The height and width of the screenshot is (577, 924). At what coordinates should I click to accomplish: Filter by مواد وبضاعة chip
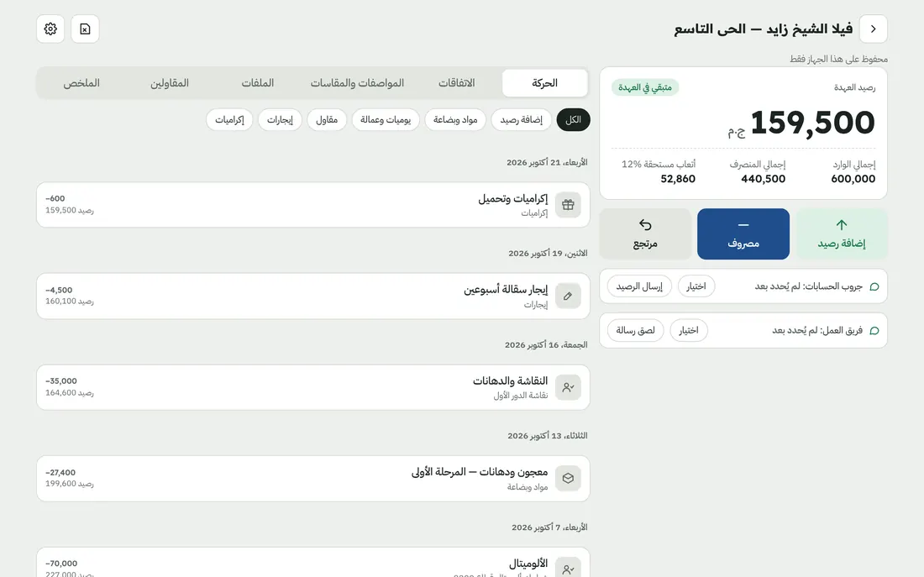pyautogui.click(x=455, y=119)
